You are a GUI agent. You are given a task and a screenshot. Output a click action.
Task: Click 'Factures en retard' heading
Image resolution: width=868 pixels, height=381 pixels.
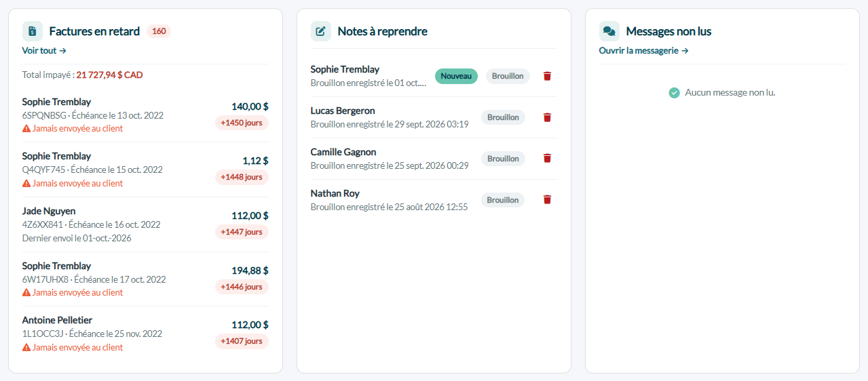[x=94, y=31]
